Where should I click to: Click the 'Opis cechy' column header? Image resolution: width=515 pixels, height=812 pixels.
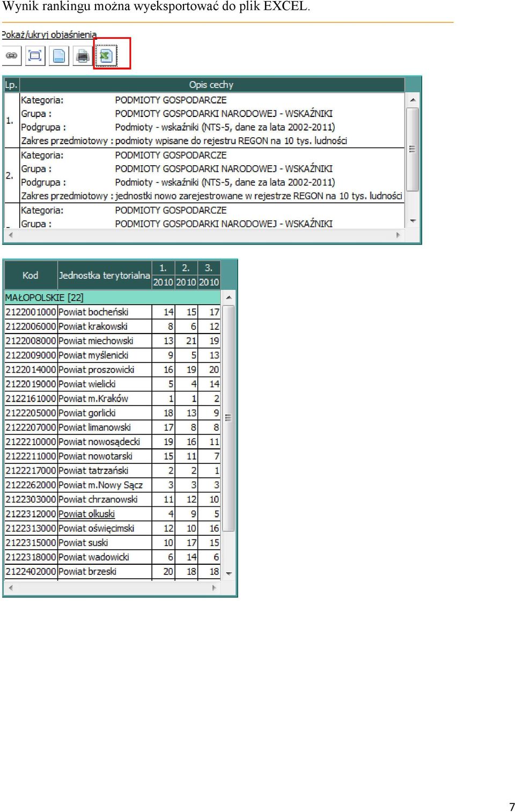coord(211,85)
